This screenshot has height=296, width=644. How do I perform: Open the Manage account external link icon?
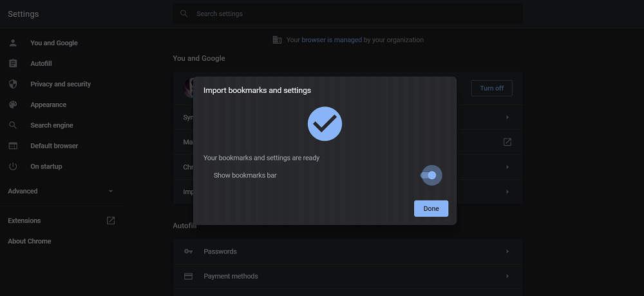pyautogui.click(x=507, y=142)
